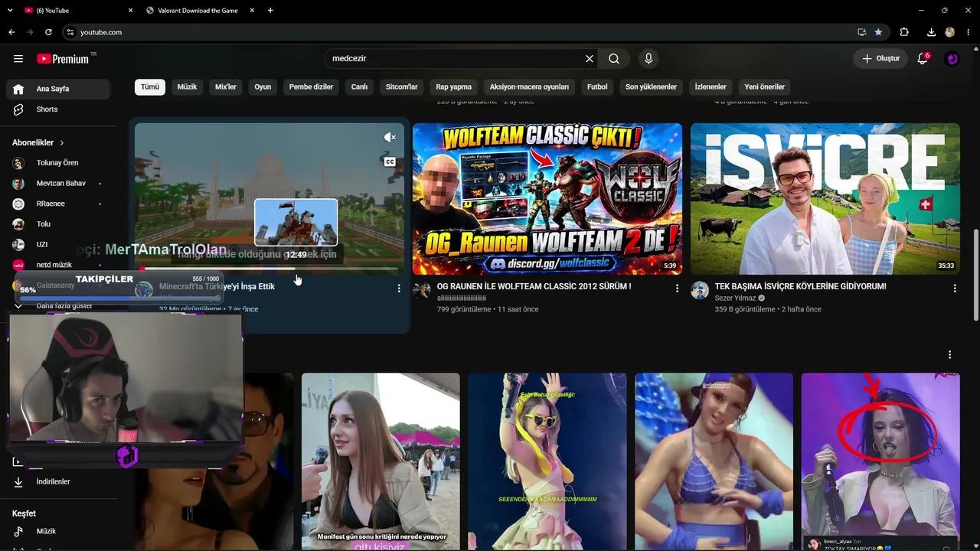Open a new browser tab
The image size is (980, 551).
coord(270,11)
